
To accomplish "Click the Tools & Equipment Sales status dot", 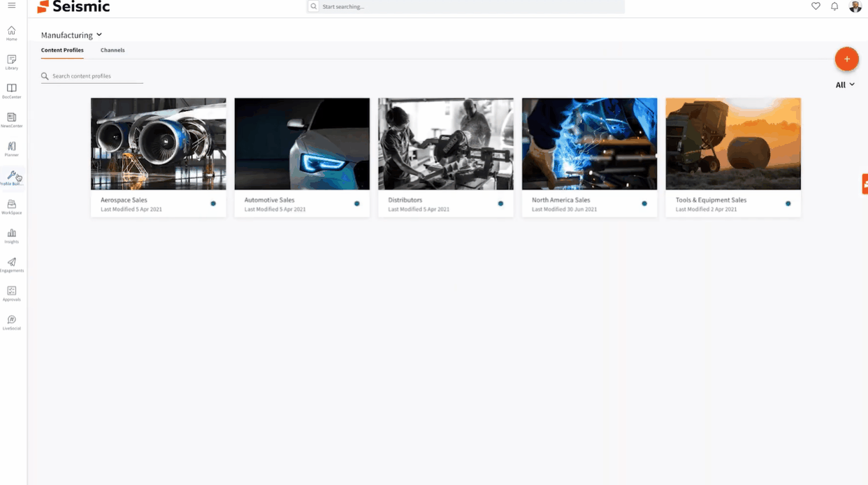I will pos(788,203).
